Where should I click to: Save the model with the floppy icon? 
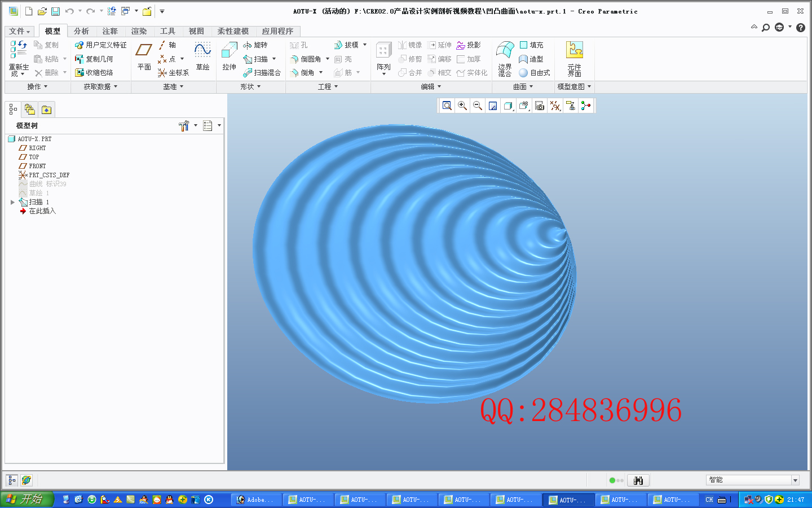[55, 11]
